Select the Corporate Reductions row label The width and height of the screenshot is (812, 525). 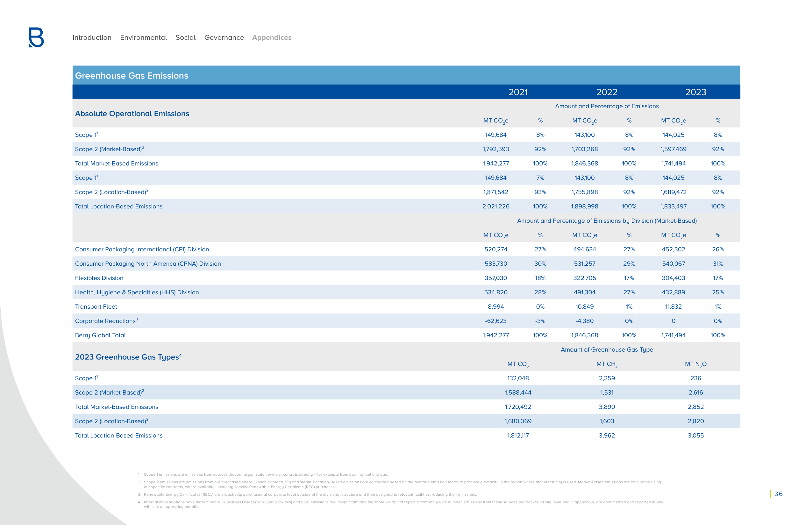pyautogui.click(x=106, y=321)
